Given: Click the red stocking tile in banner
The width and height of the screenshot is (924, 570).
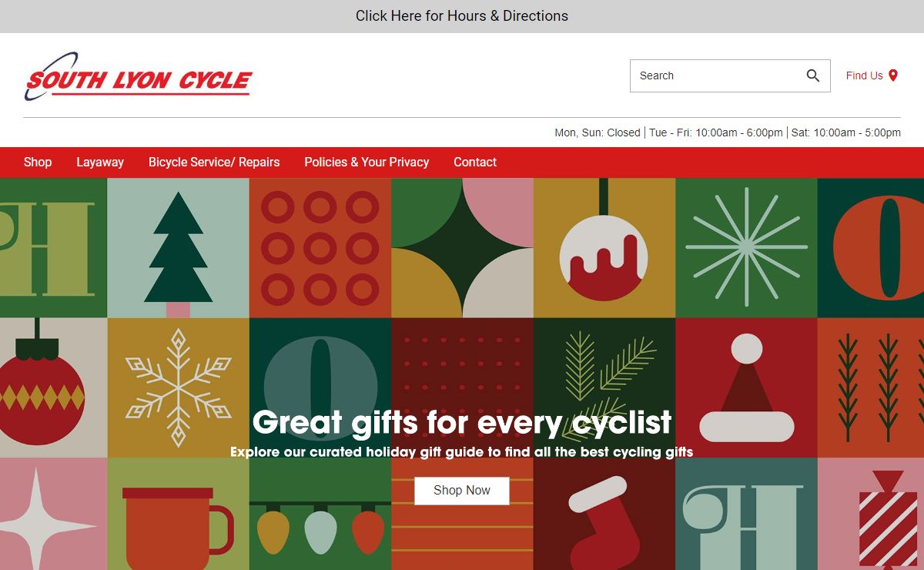Looking at the screenshot, I should (604, 514).
